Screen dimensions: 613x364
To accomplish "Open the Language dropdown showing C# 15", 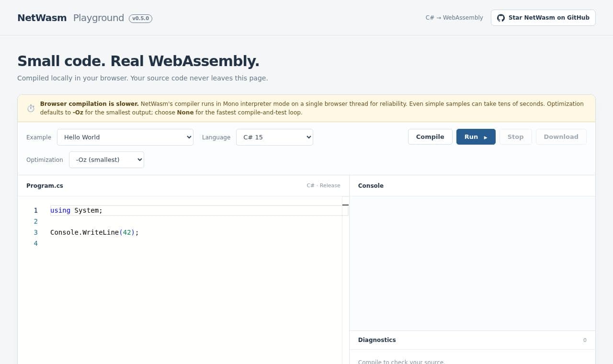I will 274,137.
